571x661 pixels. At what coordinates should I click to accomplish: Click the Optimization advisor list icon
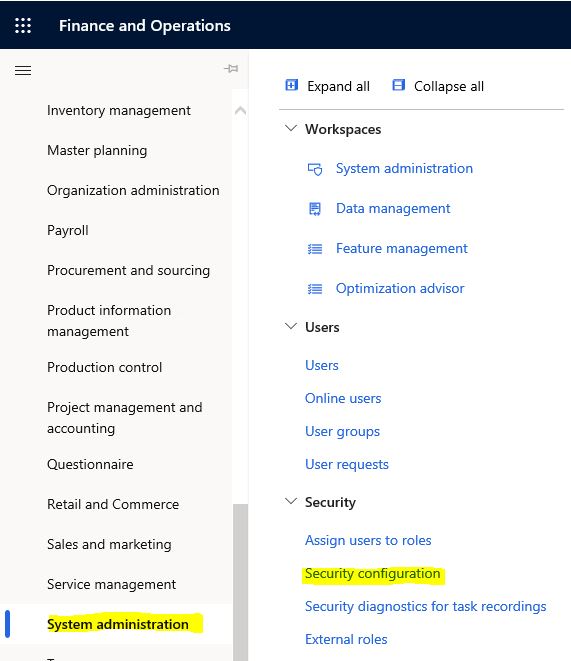tap(315, 289)
